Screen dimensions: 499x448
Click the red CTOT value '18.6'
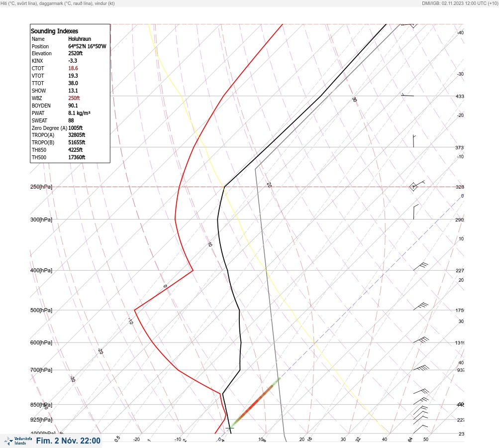(73, 68)
